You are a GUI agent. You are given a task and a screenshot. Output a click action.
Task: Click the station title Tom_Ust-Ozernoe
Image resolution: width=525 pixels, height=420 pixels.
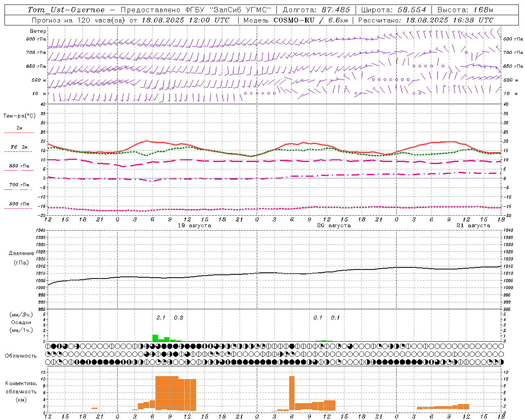[66, 10]
